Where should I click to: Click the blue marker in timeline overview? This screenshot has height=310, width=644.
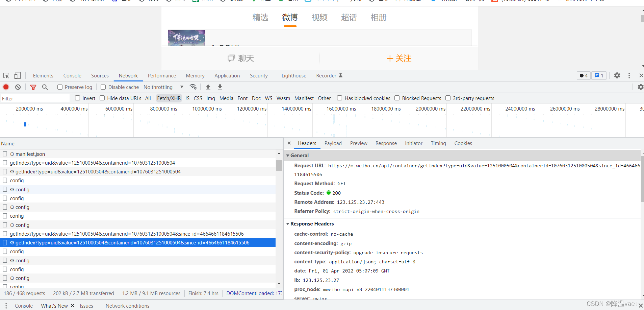(25, 124)
